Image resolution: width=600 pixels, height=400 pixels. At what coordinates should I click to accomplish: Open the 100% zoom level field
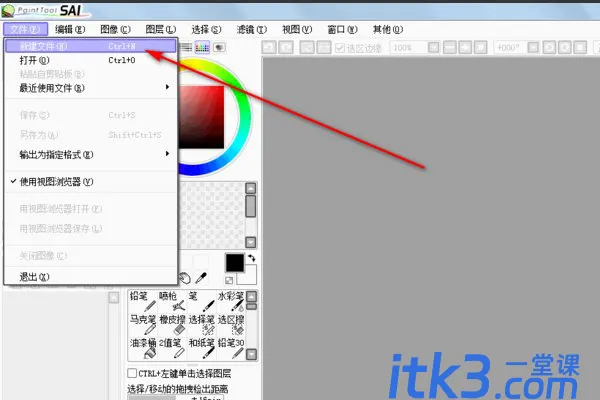click(x=408, y=48)
